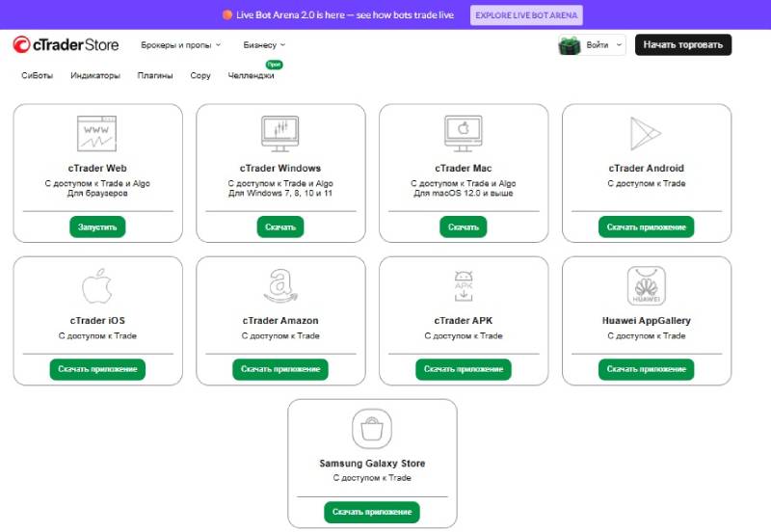Download the cTrader Amazon app

(x=280, y=369)
